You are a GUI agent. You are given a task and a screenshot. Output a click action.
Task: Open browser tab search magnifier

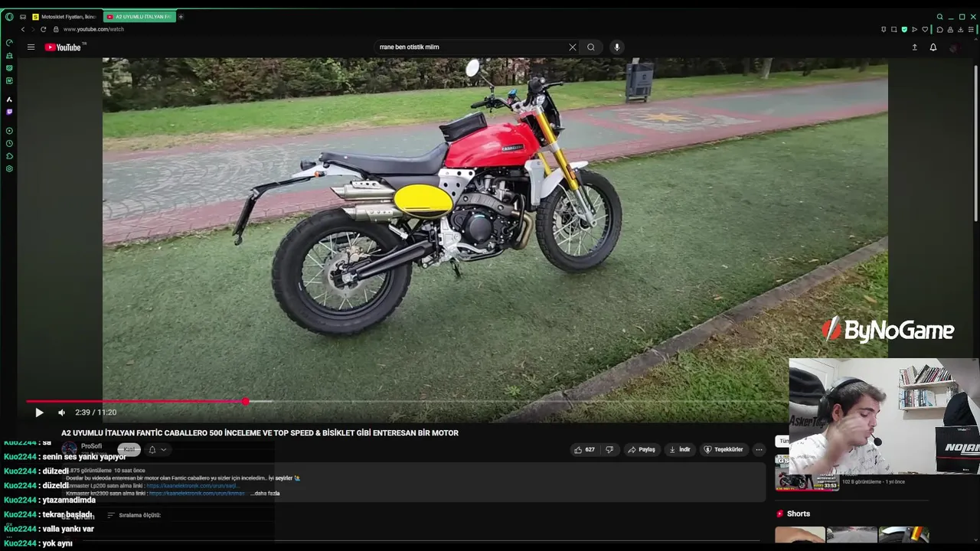(x=940, y=17)
